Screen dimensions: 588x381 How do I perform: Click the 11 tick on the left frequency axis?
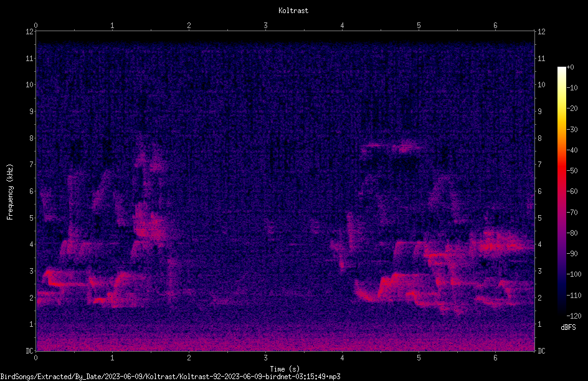(29, 58)
